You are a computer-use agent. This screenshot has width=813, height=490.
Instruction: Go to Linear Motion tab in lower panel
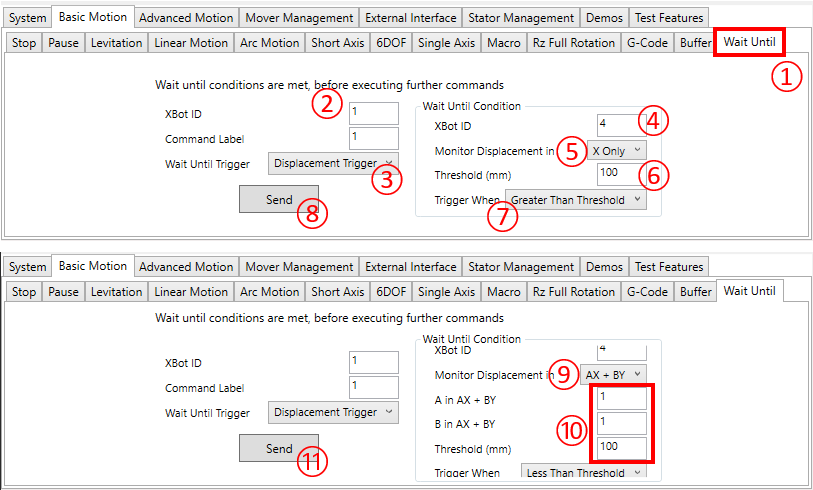191,292
